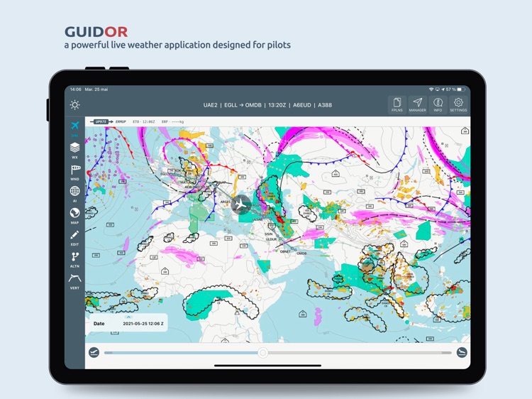Screen dimensions: 532x399
Task: Activate the EDIT pencil tool
Action: point(74,238)
